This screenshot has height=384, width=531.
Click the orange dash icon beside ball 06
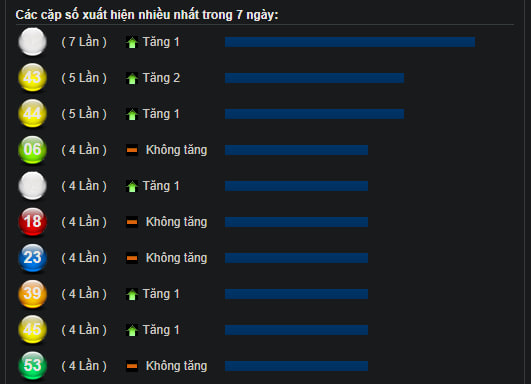[x=132, y=150]
